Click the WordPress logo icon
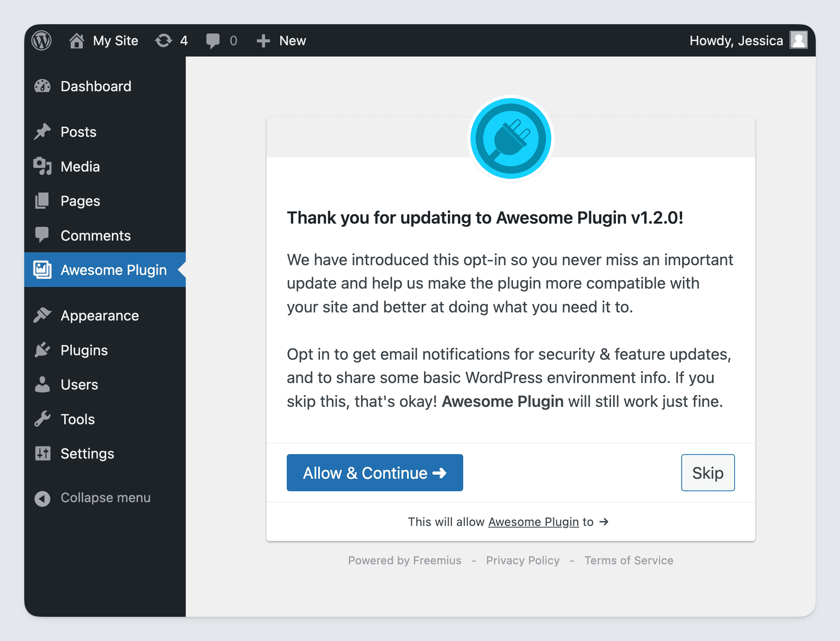This screenshot has height=641, width=840. coord(42,41)
